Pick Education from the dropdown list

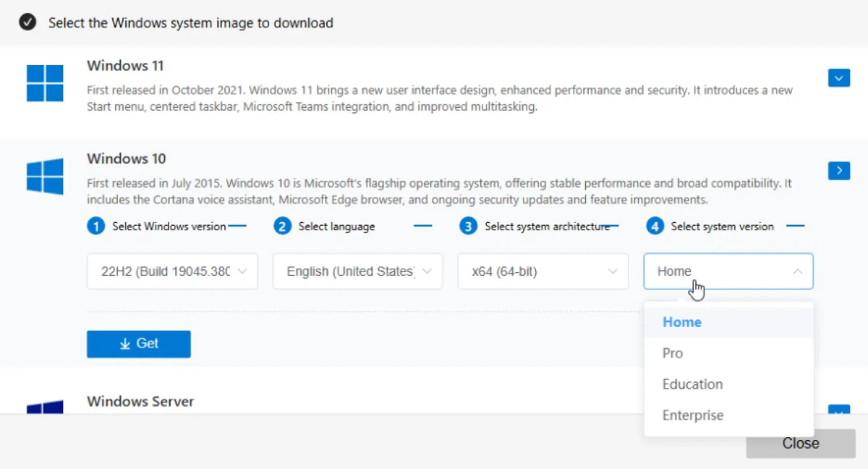[x=692, y=384]
